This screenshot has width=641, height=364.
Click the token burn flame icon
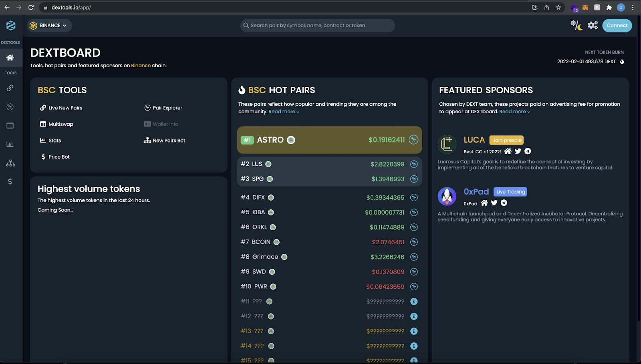click(x=622, y=62)
